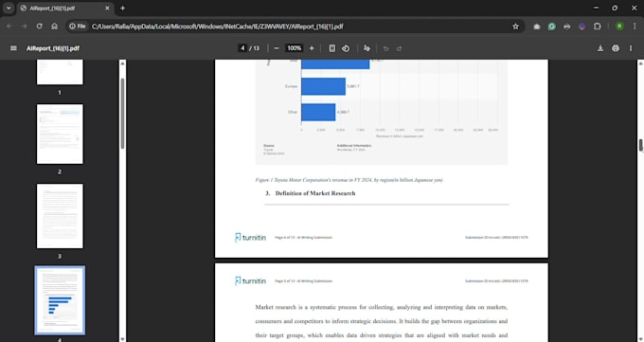Click the document vertical scrollbar thumb

pyautogui.click(x=640, y=145)
